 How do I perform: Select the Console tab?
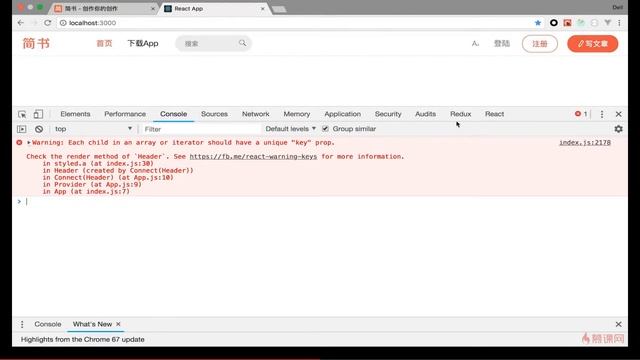coord(173,114)
